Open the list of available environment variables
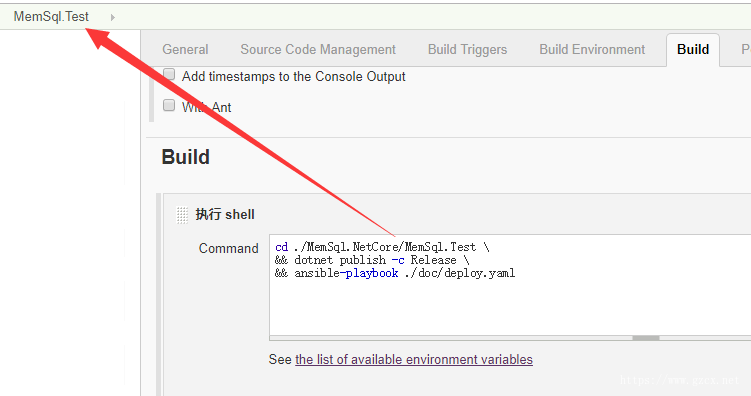 tap(414, 360)
